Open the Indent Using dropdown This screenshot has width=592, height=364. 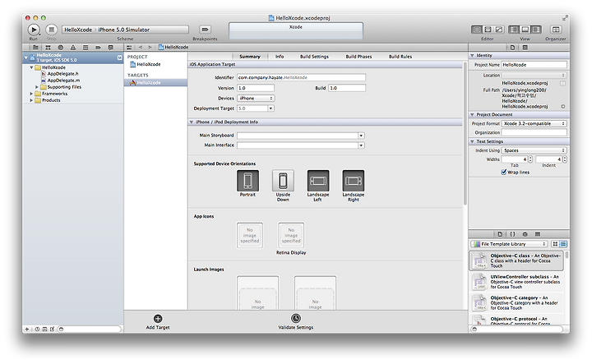coord(534,150)
